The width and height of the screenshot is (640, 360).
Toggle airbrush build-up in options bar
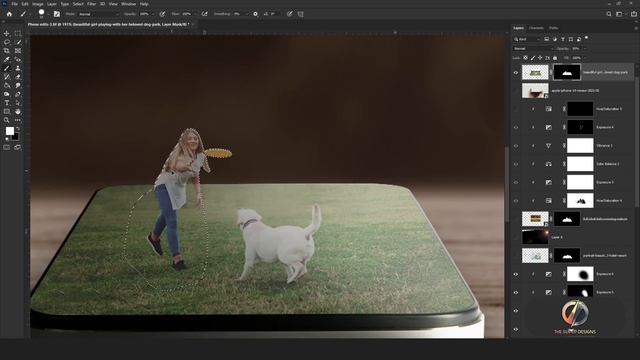tap(204, 14)
